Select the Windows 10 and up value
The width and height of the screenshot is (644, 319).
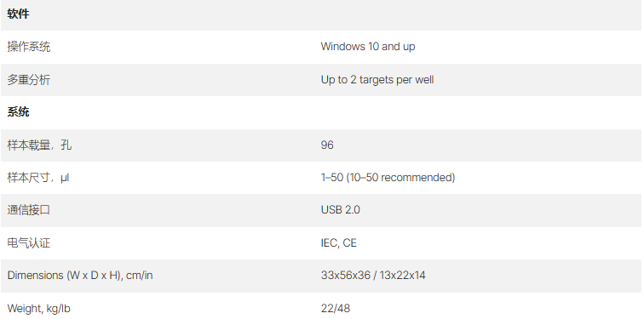368,47
